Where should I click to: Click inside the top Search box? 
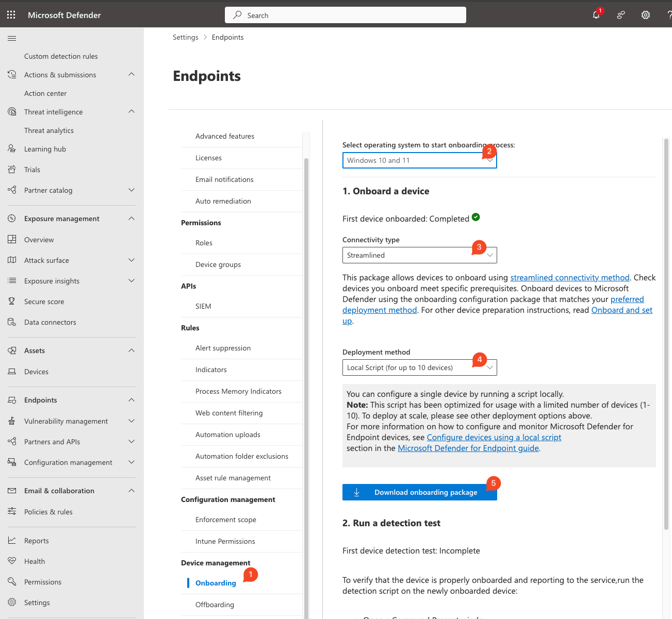(x=345, y=15)
